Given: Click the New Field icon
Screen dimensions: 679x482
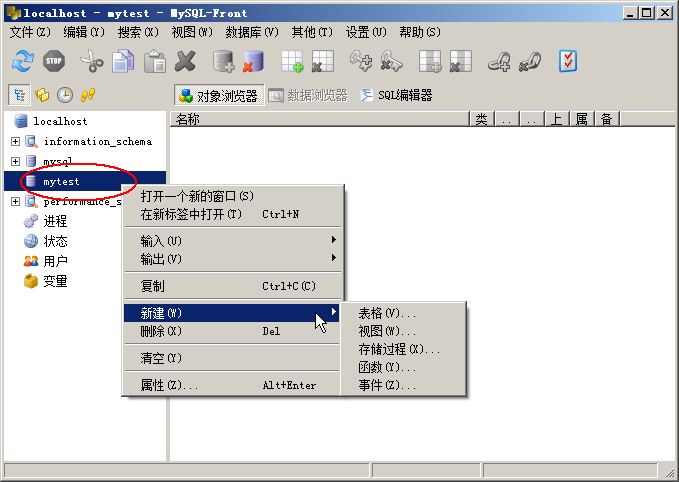Looking at the screenshot, I should coord(430,61).
